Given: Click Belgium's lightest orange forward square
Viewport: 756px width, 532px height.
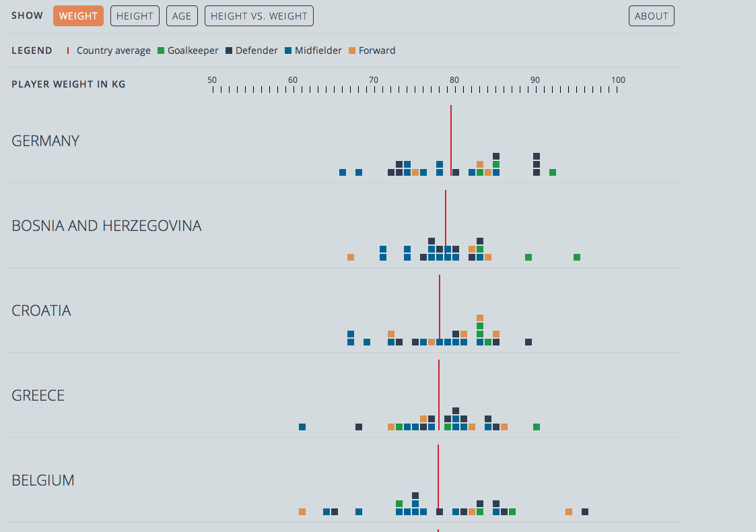Looking at the screenshot, I should click(x=302, y=512).
